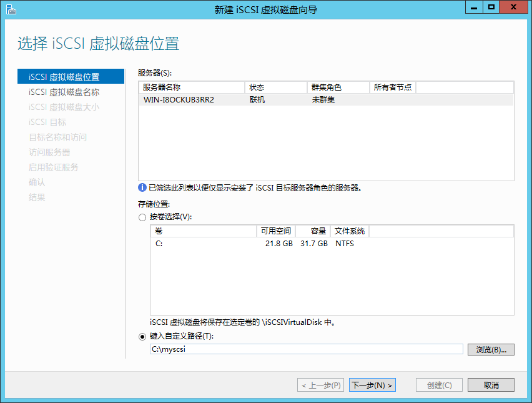Click the "确认" step in sidebar
The width and height of the screenshot is (532, 403).
click(37, 182)
